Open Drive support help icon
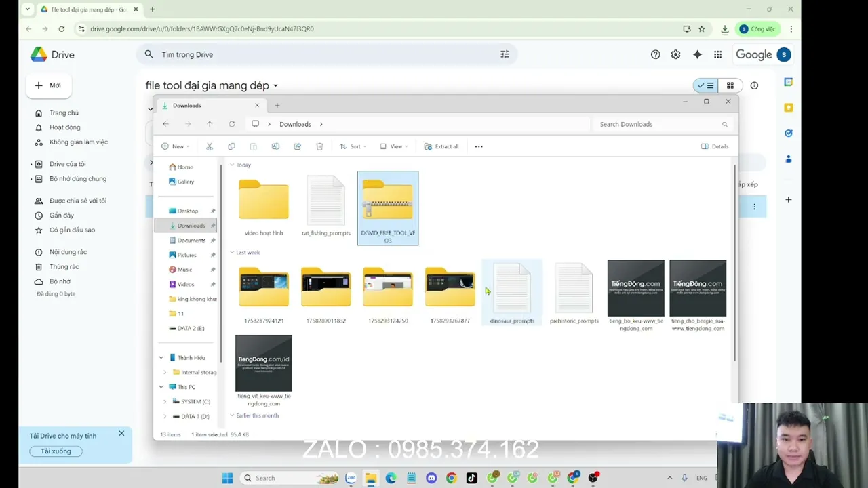868x488 pixels. click(x=655, y=54)
